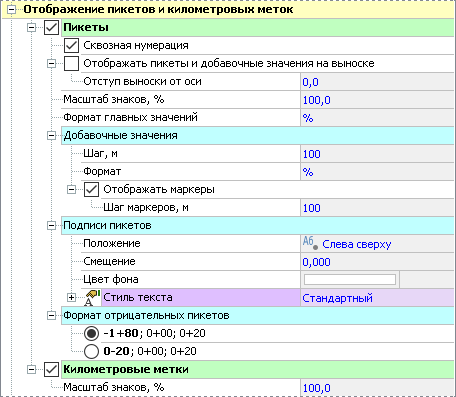Image resolution: width=456 pixels, height=397 pixels.
Task: Select the -1+80; 0+00; 0+20 radio option
Action: 91,333
